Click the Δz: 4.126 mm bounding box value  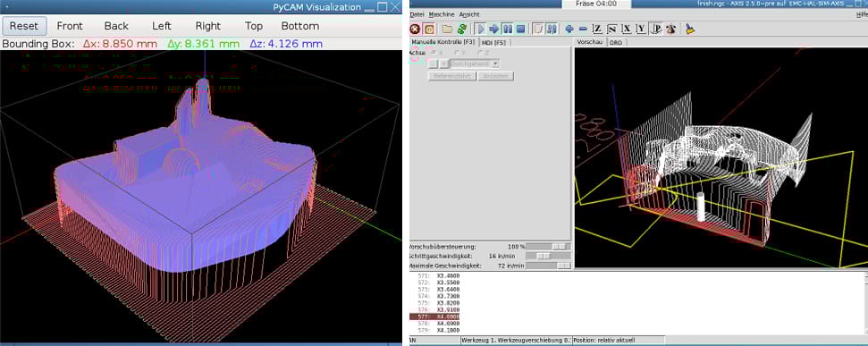tap(286, 44)
